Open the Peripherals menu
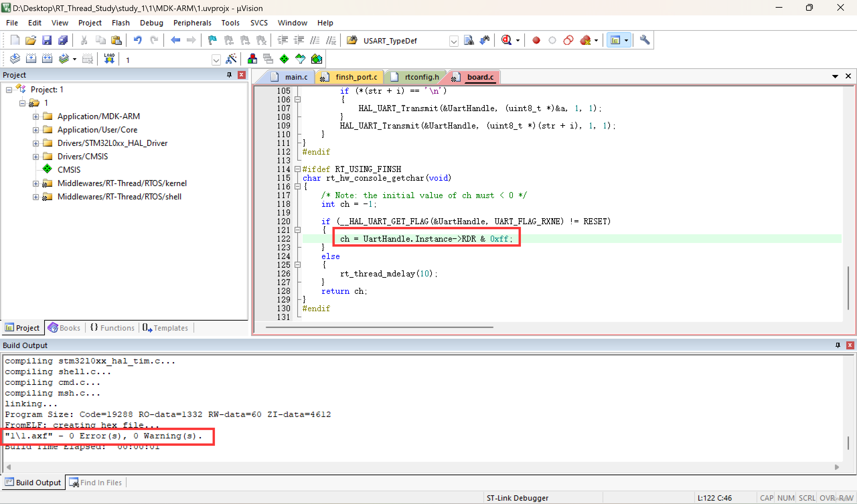 (x=192, y=22)
